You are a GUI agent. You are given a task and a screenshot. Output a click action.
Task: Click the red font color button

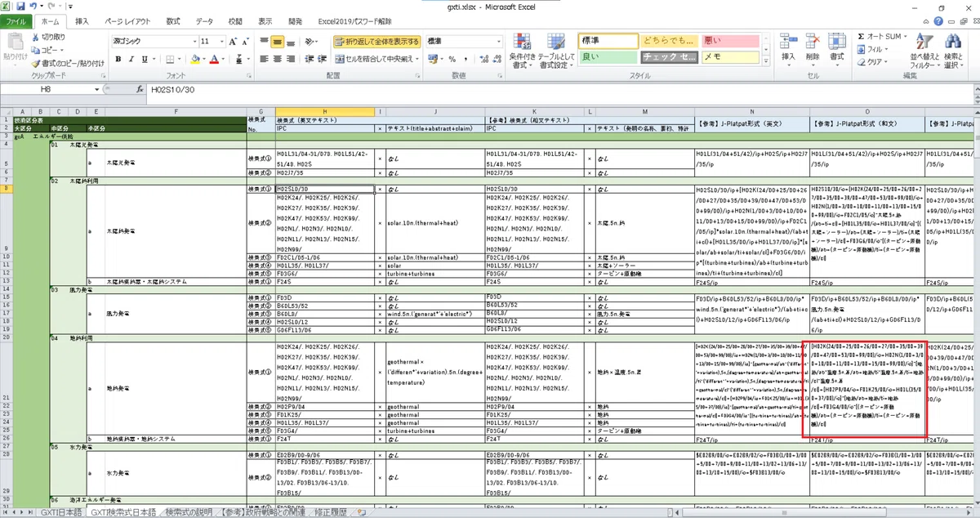[x=214, y=59]
